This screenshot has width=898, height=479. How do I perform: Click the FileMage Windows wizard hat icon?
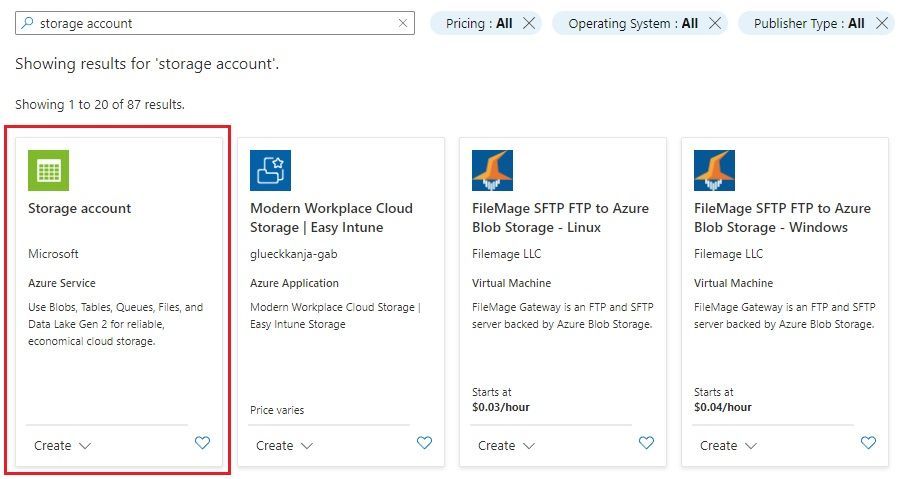pos(714,170)
